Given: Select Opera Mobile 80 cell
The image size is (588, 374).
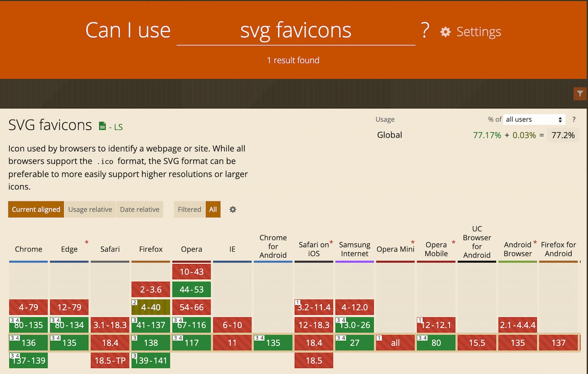Looking at the screenshot, I should 436,343.
